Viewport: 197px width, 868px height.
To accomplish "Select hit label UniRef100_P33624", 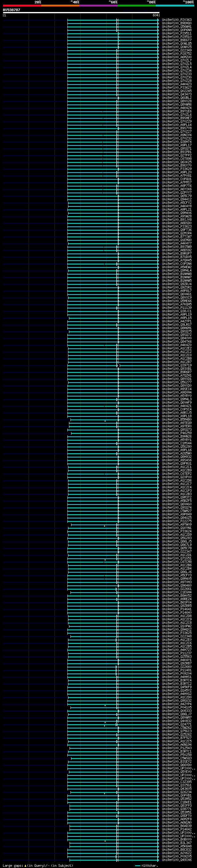I will (177, 531).
